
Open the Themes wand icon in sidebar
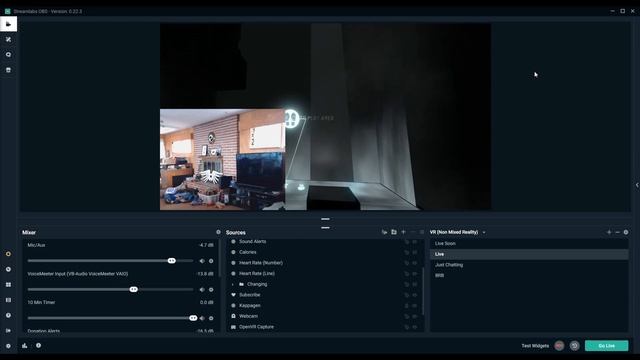coord(8,40)
